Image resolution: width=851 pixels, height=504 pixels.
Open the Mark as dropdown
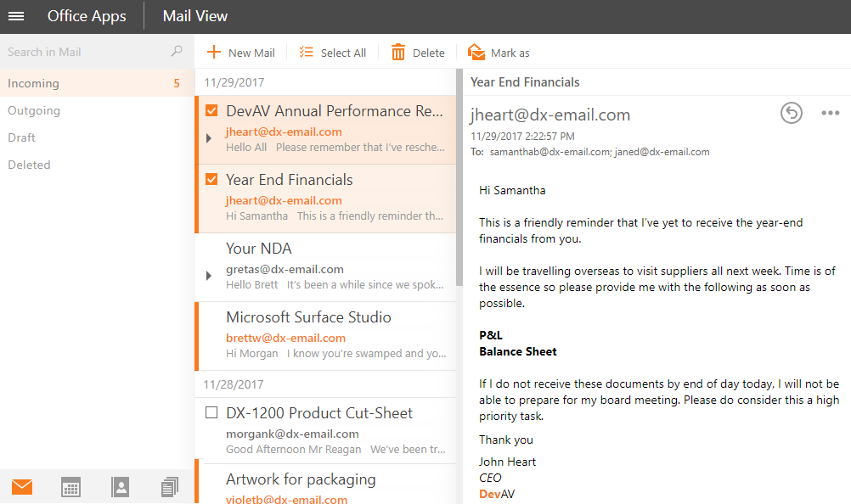click(x=499, y=53)
